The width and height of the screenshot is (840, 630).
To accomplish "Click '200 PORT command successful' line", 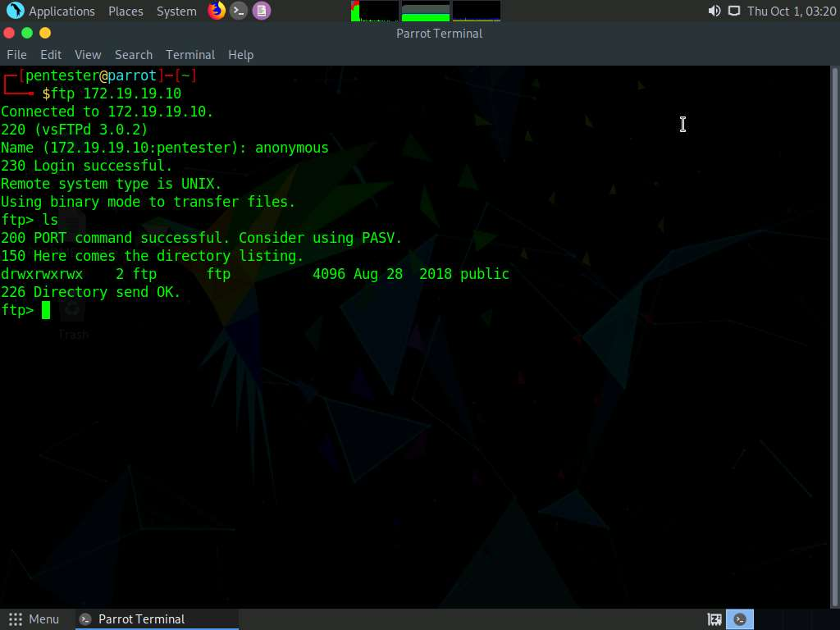I will click(x=201, y=238).
